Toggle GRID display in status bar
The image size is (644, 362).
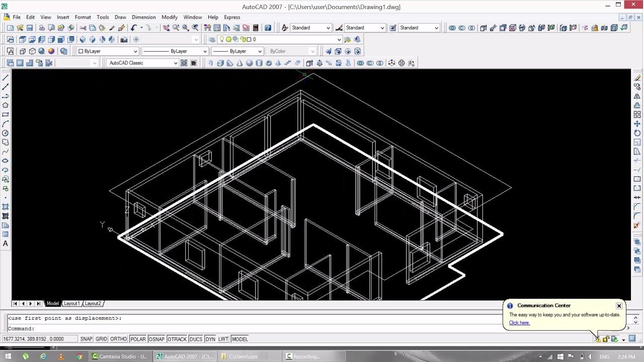102,339
